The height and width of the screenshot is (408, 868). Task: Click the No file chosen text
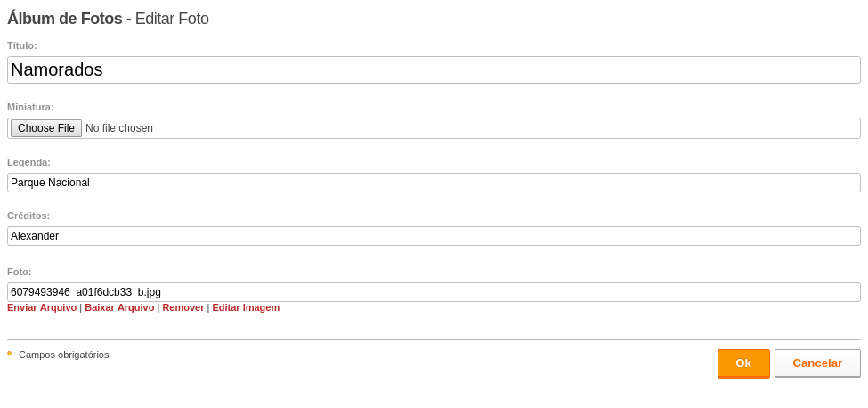click(119, 128)
